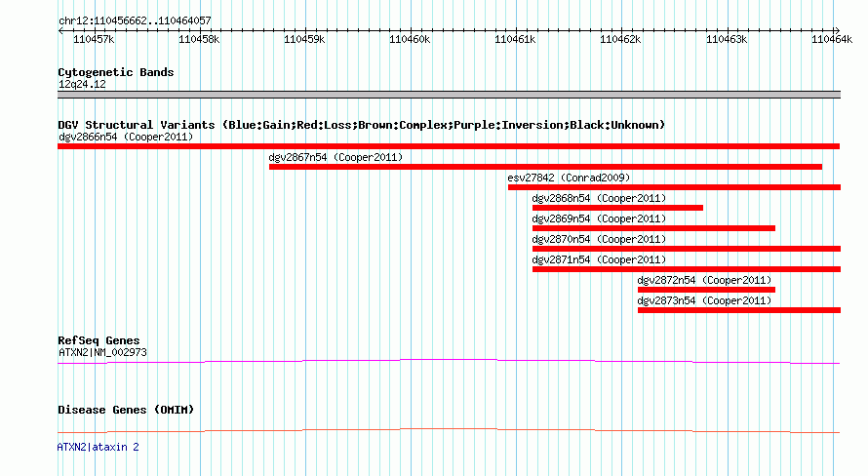Click the dgv2872n54 (Cooper2011) label

click(704, 280)
